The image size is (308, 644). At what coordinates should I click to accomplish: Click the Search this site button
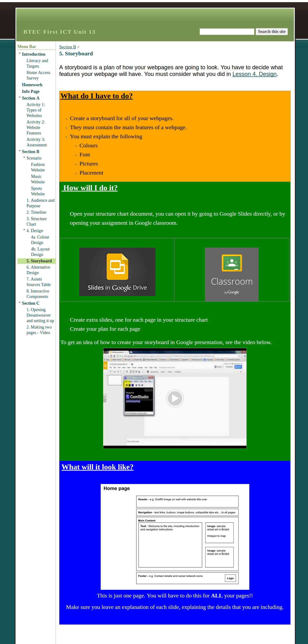[271, 32]
